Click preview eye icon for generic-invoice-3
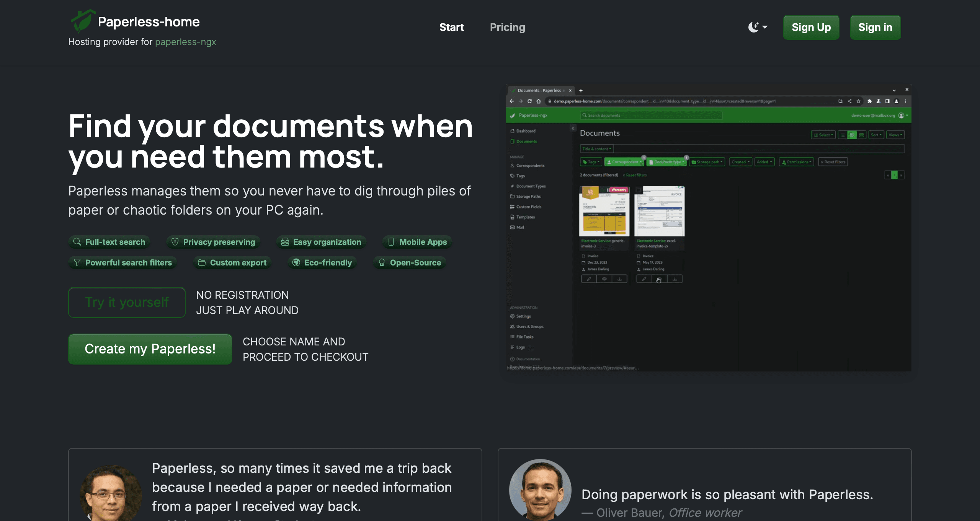The width and height of the screenshot is (980, 521). click(604, 279)
